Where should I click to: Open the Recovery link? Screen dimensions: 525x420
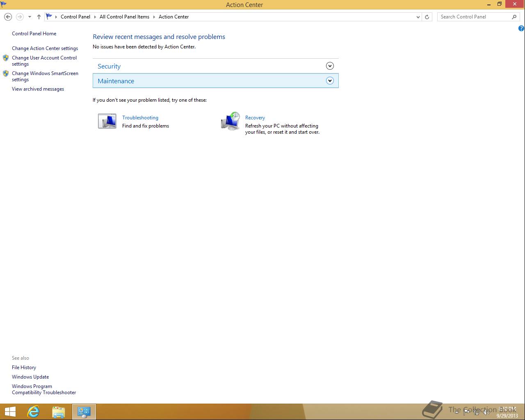coord(255,118)
